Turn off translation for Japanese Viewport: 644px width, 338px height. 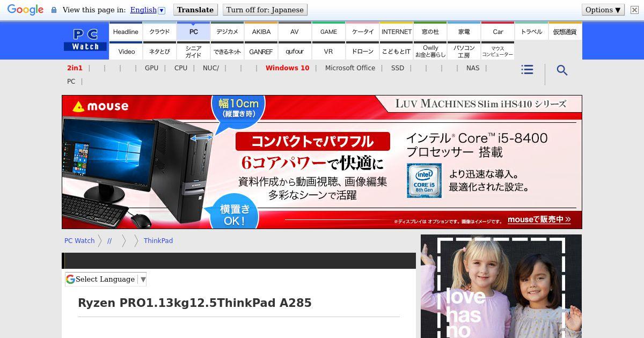[265, 10]
